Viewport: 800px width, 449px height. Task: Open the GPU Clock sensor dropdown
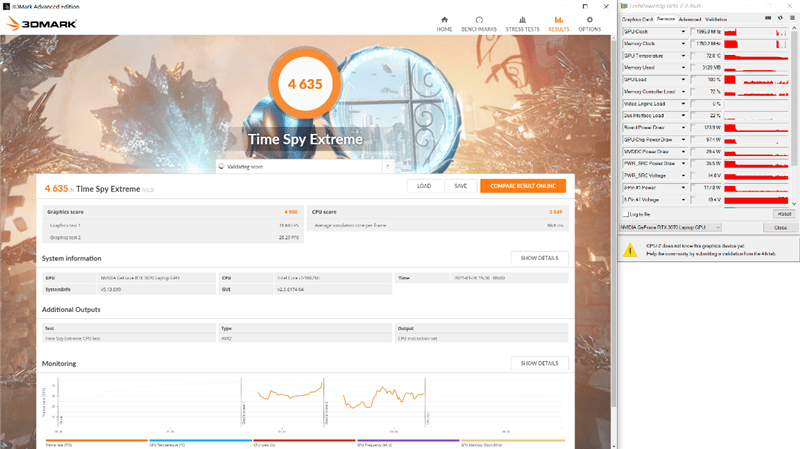pos(683,32)
